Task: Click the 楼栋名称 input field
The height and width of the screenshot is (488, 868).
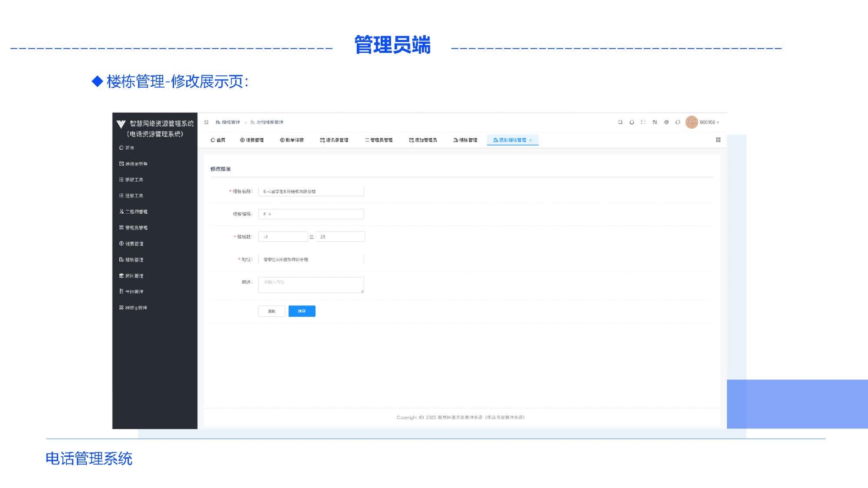Action: pyautogui.click(x=311, y=192)
